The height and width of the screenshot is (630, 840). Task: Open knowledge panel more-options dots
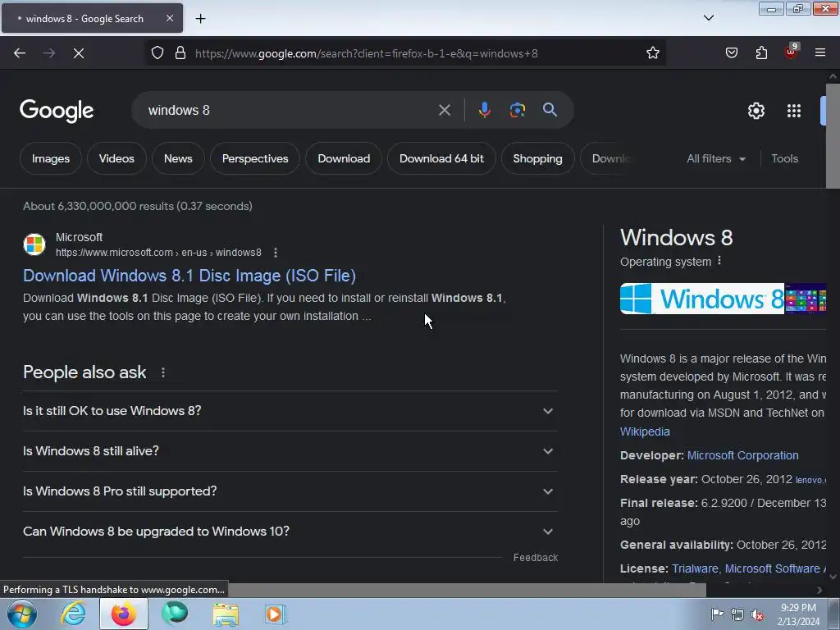(x=719, y=261)
